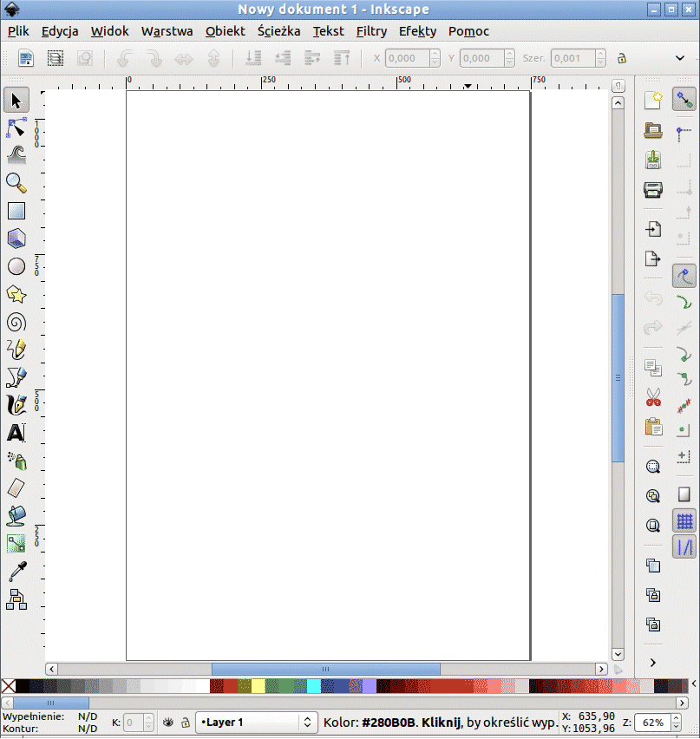Toggle width-height ratio lock in toolbar

click(621, 59)
